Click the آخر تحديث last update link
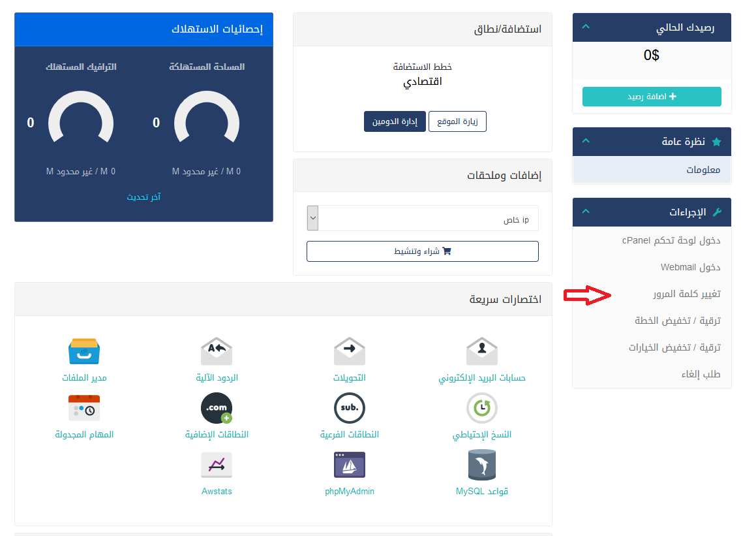 pos(144,197)
